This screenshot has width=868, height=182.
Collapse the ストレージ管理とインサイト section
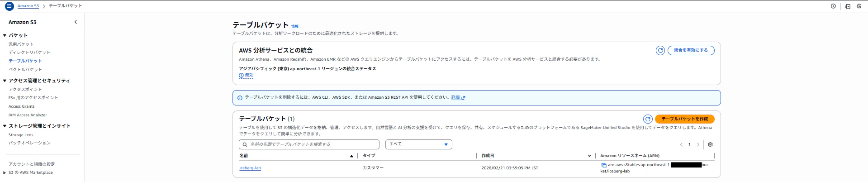(5, 126)
